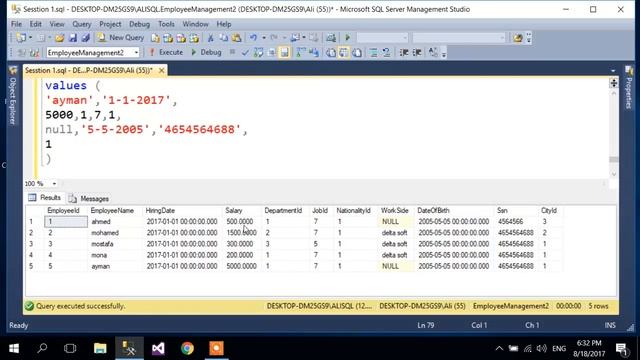This screenshot has width=640, height=360.
Task: Click the Increase Indent icon
Action: tap(417, 53)
